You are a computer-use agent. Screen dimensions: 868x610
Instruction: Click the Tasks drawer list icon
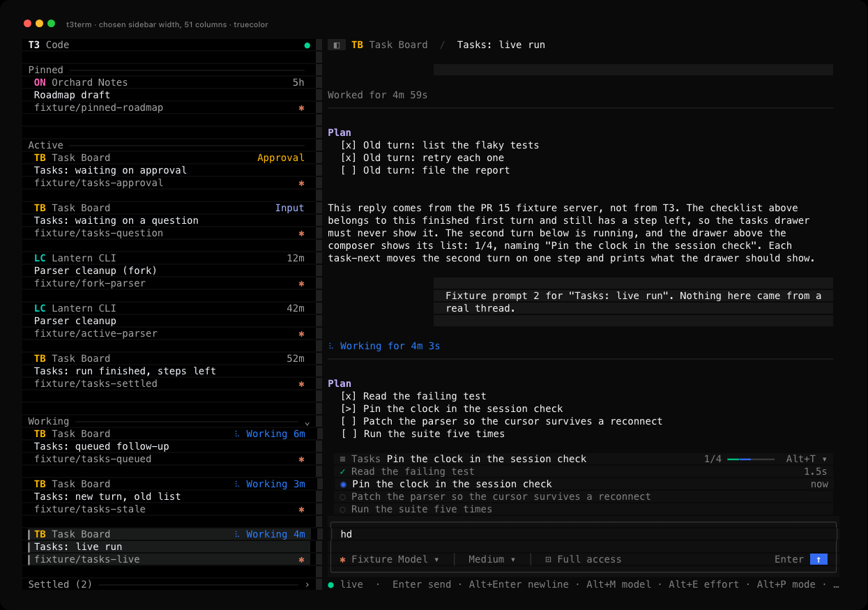point(342,459)
